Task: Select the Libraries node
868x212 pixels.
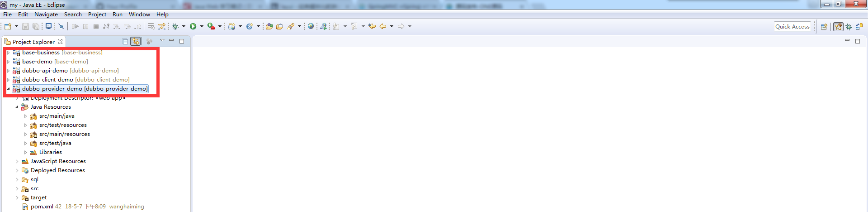Action: (x=50, y=152)
